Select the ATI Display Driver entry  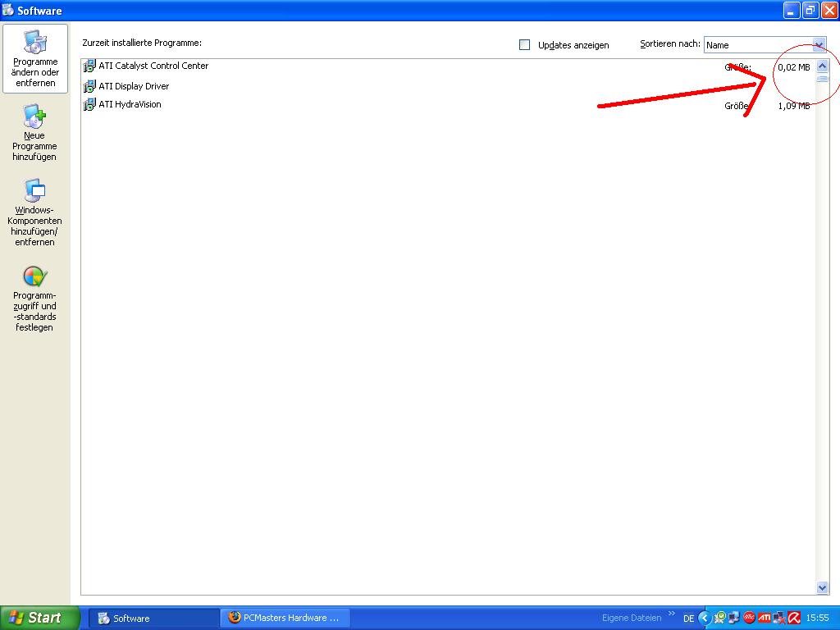[x=447, y=86]
